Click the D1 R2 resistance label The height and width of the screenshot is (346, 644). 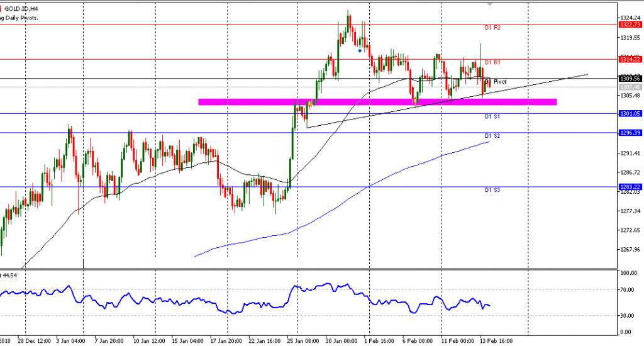pos(492,28)
